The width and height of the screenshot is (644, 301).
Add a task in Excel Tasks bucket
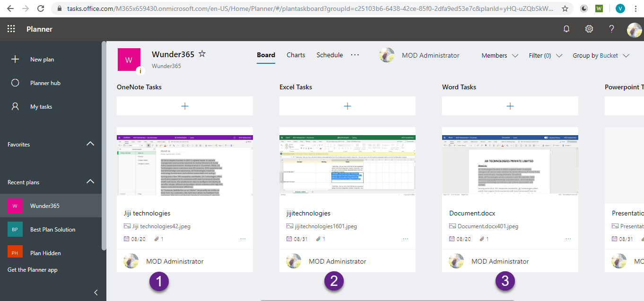tap(348, 106)
